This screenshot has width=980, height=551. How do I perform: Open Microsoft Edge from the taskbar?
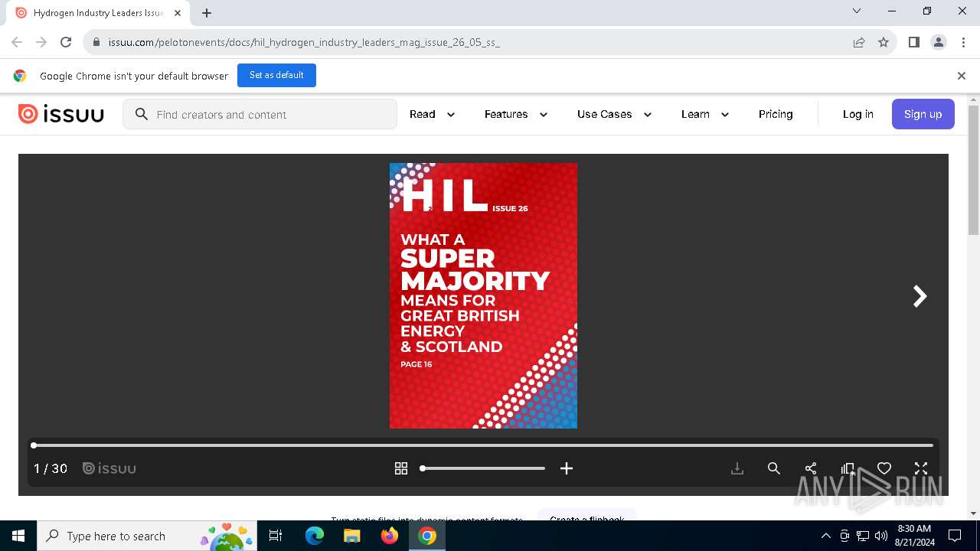pos(315,536)
